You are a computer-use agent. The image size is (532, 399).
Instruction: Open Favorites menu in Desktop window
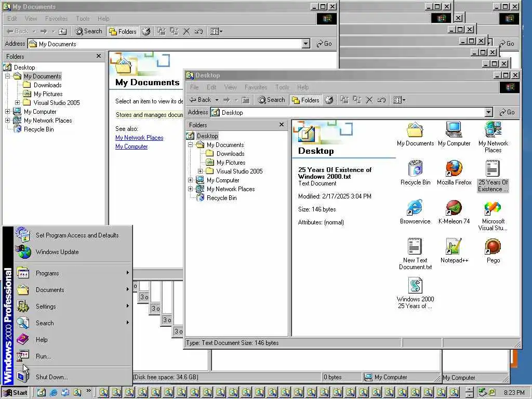(256, 87)
